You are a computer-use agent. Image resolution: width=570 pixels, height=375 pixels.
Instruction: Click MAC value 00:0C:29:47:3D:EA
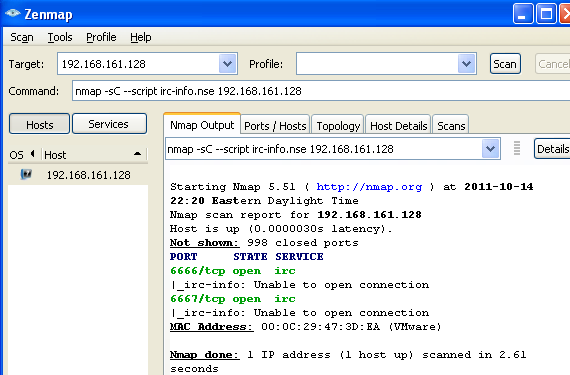coord(321,327)
